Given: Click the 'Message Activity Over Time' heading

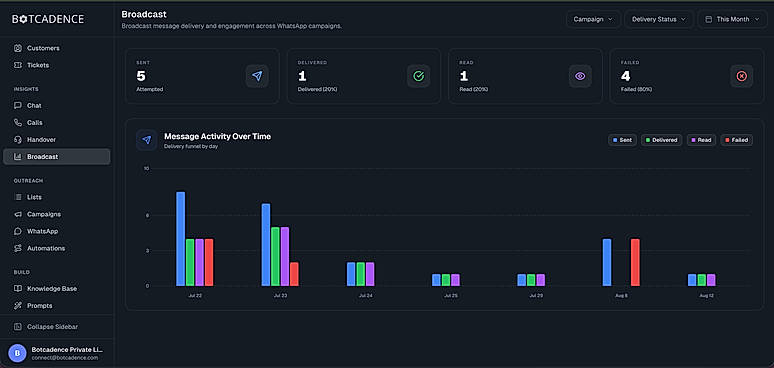Looking at the screenshot, I should coord(217,136).
